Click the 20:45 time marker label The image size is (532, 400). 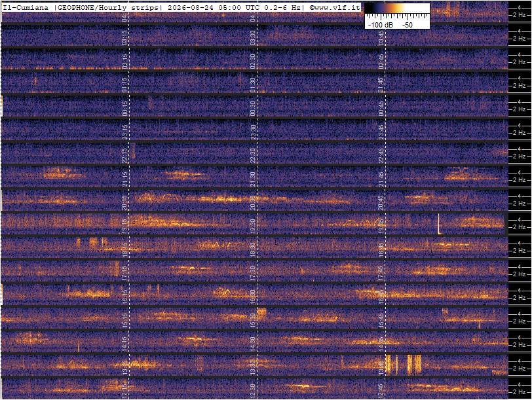click(381, 203)
